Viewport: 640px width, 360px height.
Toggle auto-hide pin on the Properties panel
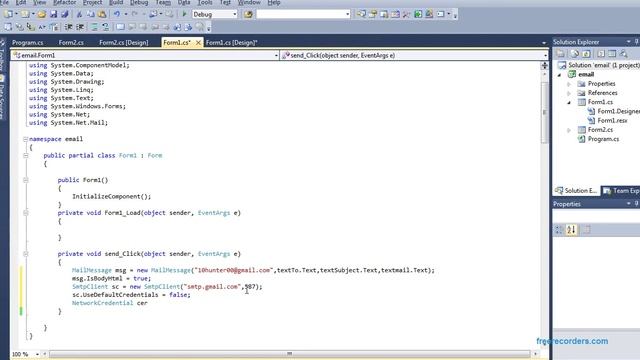point(636,204)
